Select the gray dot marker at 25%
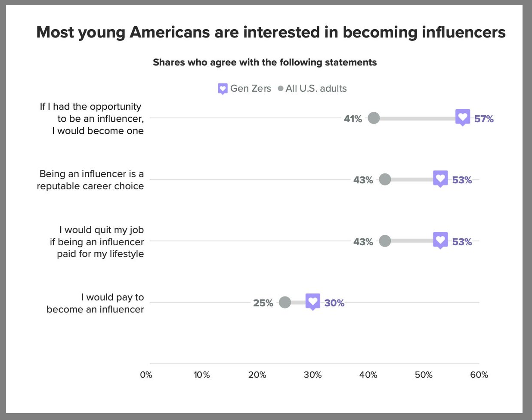The height and width of the screenshot is (420, 532). coord(285,303)
